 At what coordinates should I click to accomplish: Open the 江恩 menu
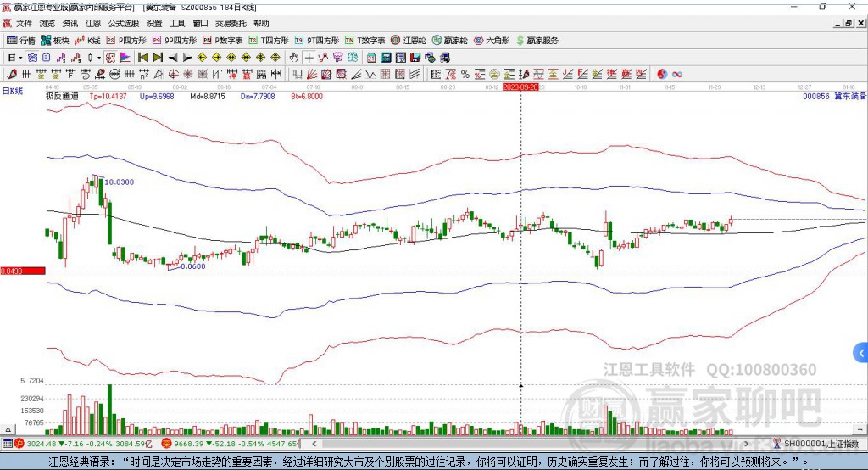[x=93, y=23]
